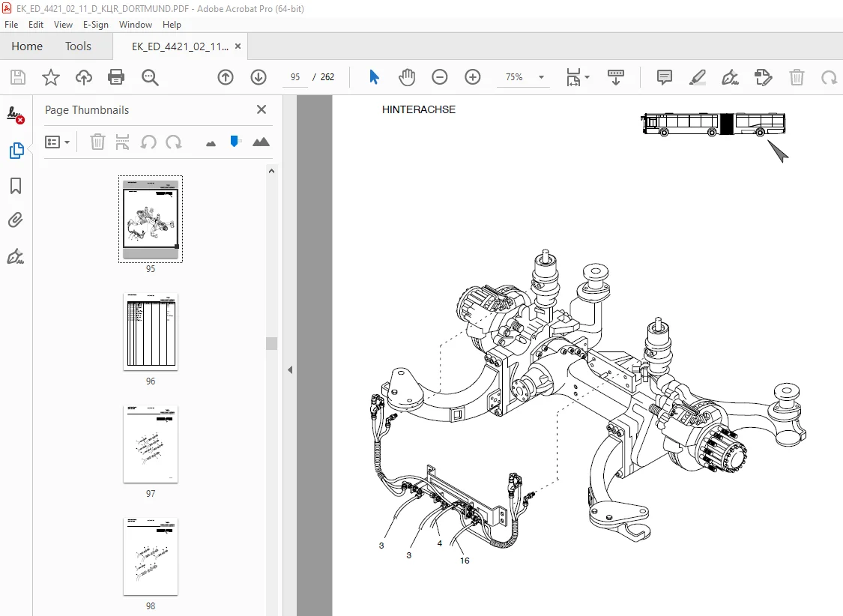Open Read mode keyboard icon
Image resolution: width=843 pixels, height=616 pixels.
pyautogui.click(x=616, y=77)
